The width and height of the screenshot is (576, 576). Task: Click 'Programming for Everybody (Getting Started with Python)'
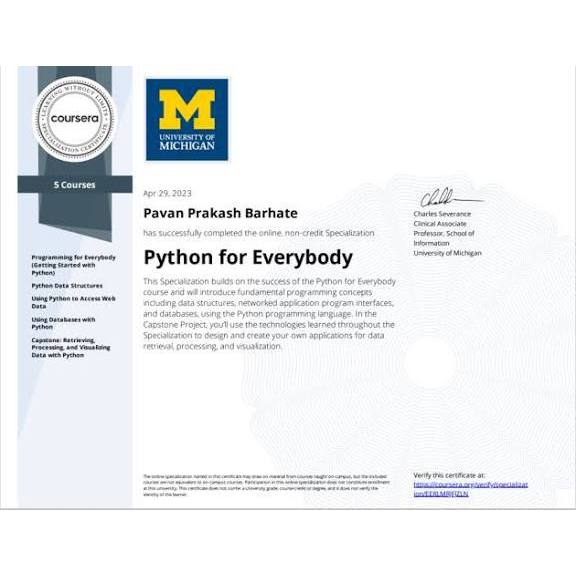pyautogui.click(x=73, y=265)
